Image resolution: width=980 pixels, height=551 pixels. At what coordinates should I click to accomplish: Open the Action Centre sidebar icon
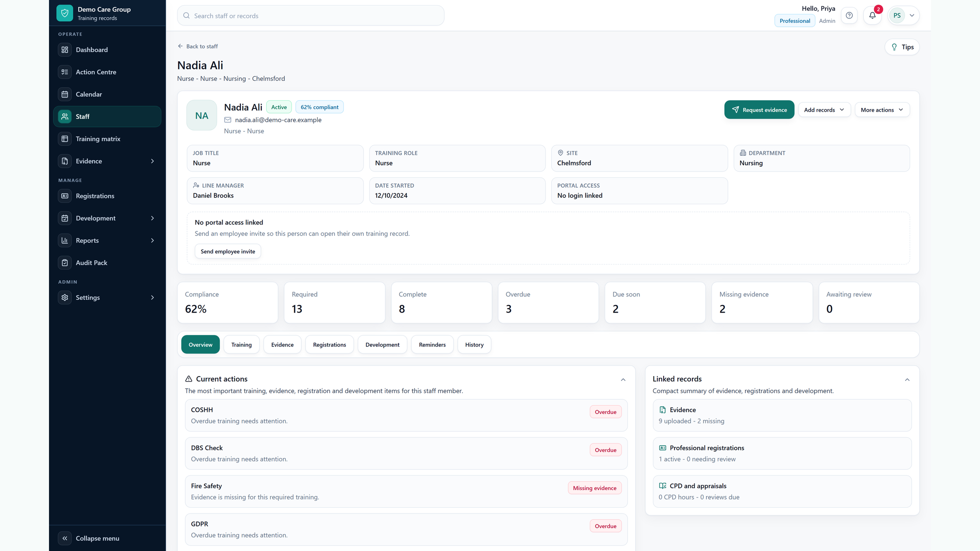[65, 72]
